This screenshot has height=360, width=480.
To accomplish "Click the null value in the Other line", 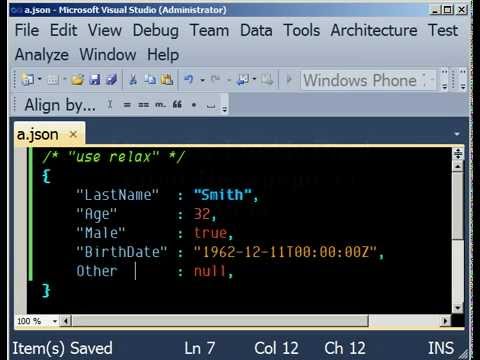I will point(210,271).
